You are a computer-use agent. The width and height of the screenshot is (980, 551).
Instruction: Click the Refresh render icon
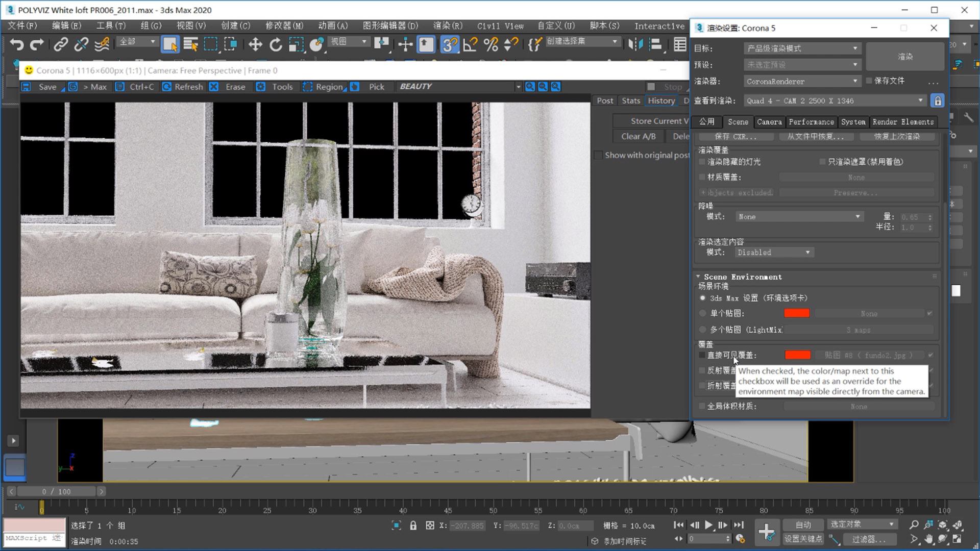tap(164, 86)
